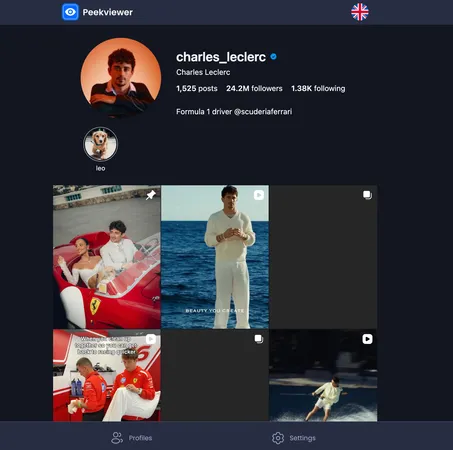Open the 1.38K following stat
453x450 pixels.
(318, 88)
